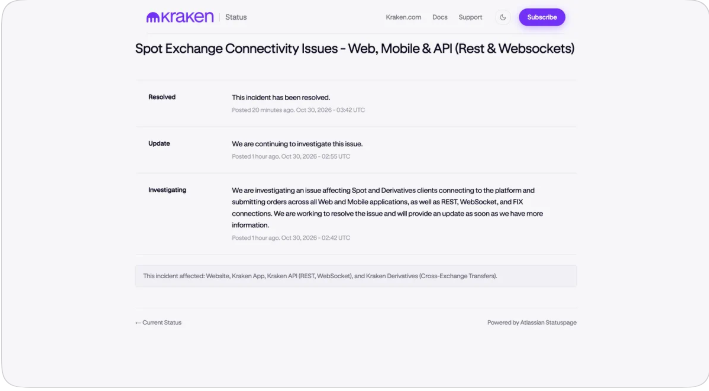Open the Kraken.com link

tap(403, 17)
